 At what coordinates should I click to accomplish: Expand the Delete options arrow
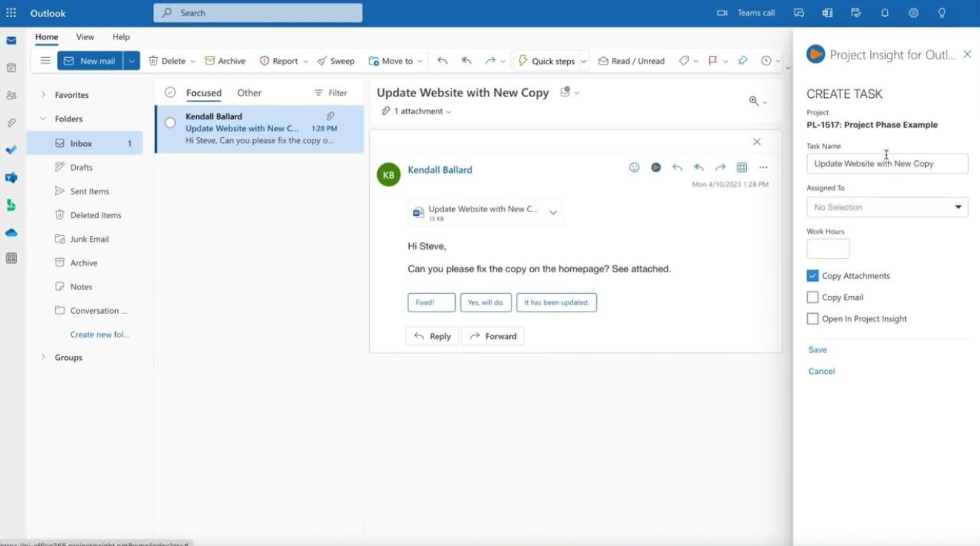click(193, 62)
